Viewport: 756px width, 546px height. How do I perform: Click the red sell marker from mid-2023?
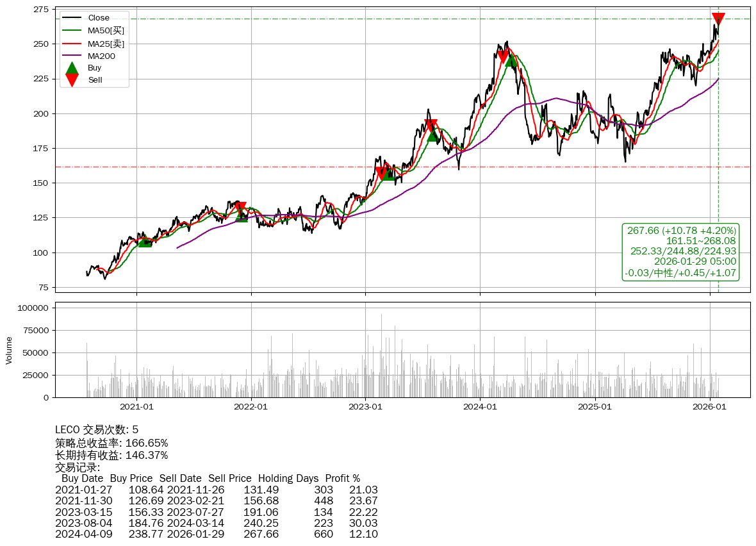pos(431,126)
